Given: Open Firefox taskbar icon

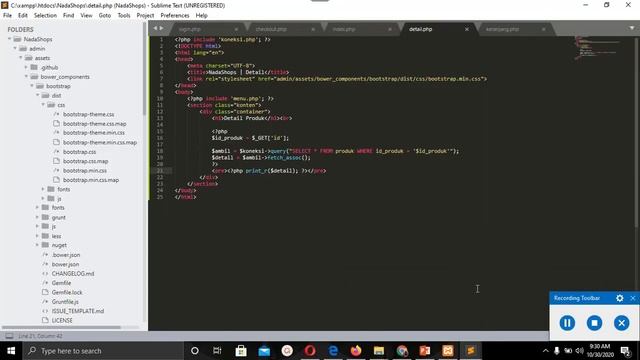Looking at the screenshot, I should click(x=356, y=351).
